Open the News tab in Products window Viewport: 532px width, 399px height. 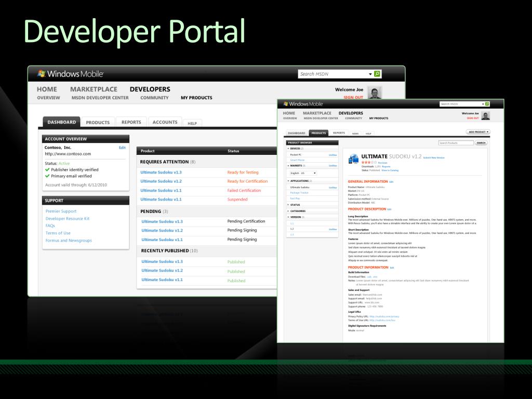pos(355,134)
